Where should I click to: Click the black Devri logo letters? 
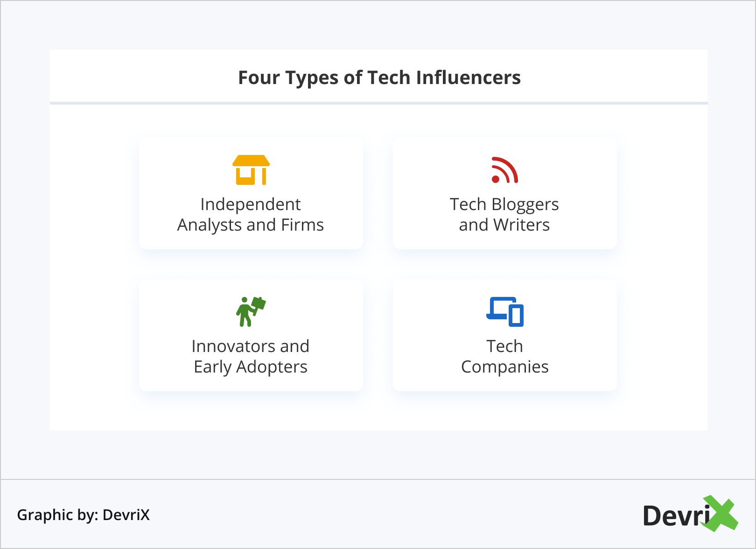(676, 516)
